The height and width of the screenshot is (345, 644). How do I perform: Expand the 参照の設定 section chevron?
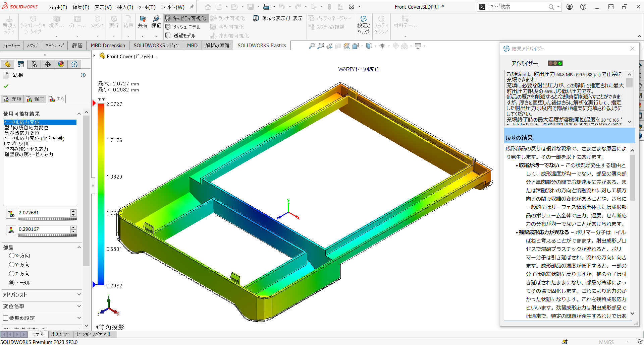[79, 318]
